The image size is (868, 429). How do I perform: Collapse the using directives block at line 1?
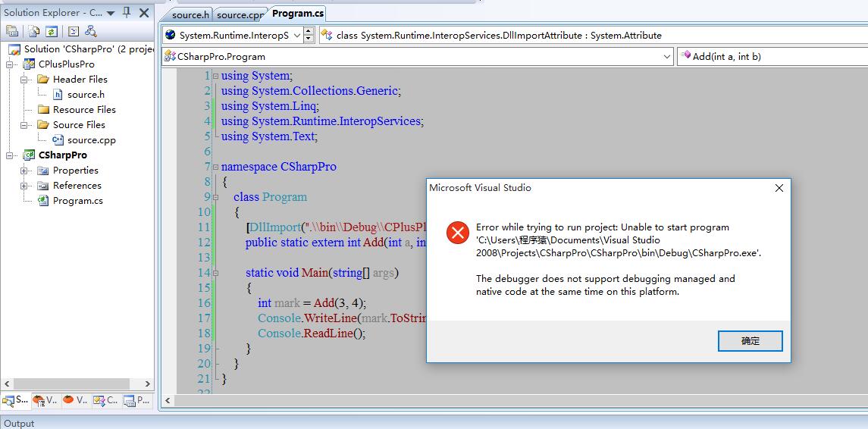(216, 76)
